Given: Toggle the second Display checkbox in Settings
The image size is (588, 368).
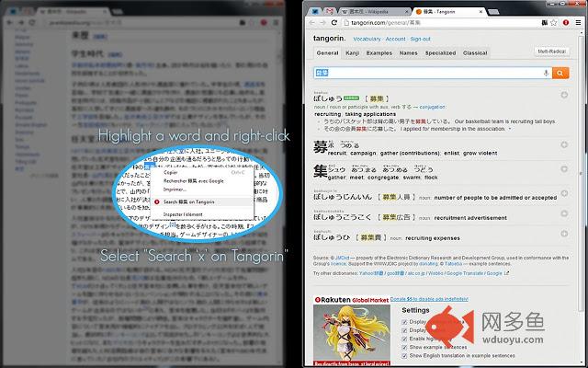Looking at the screenshot, I should (x=404, y=330).
